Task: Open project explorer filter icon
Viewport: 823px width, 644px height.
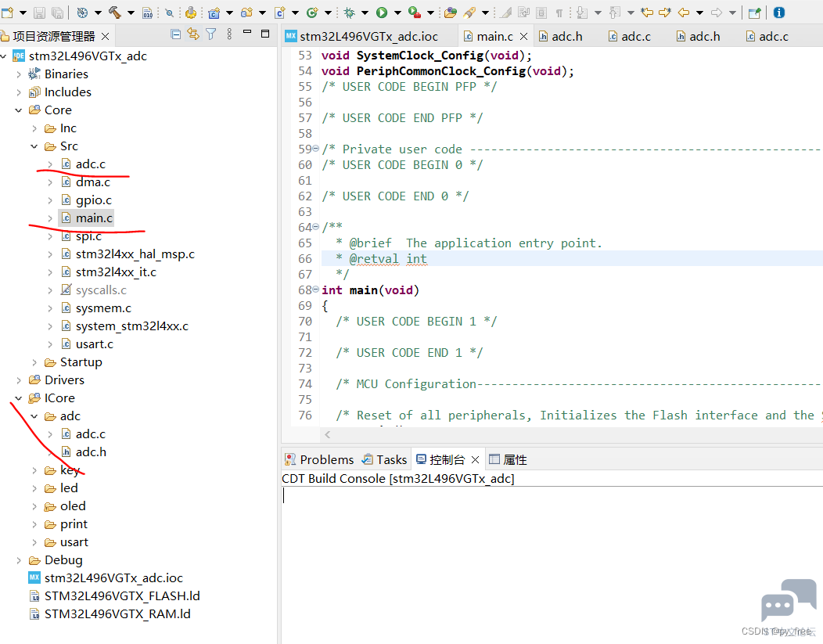Action: [211, 34]
